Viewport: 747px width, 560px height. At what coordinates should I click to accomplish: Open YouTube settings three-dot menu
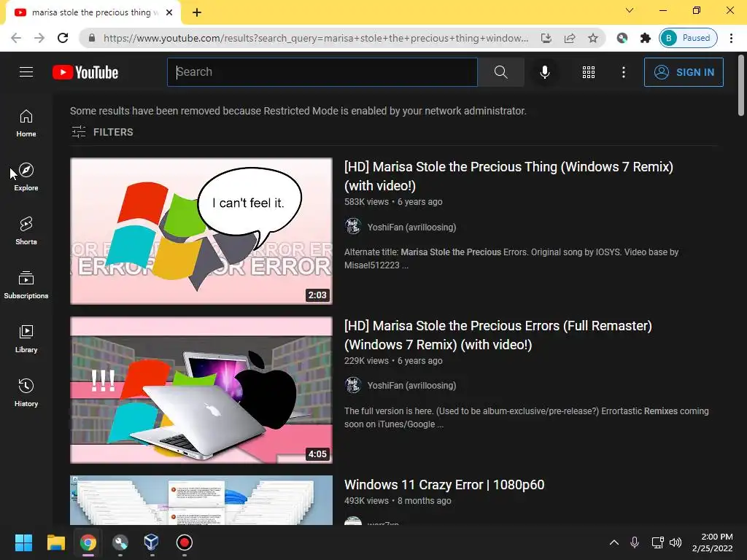tap(623, 72)
